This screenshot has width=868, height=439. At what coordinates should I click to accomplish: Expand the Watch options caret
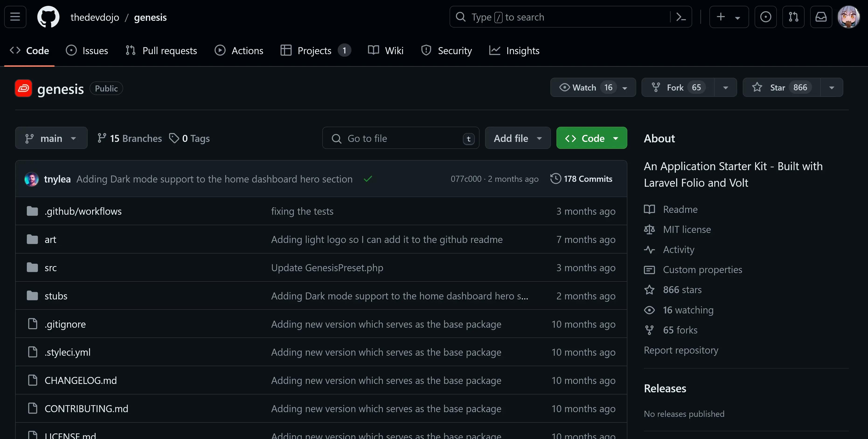pyautogui.click(x=625, y=88)
